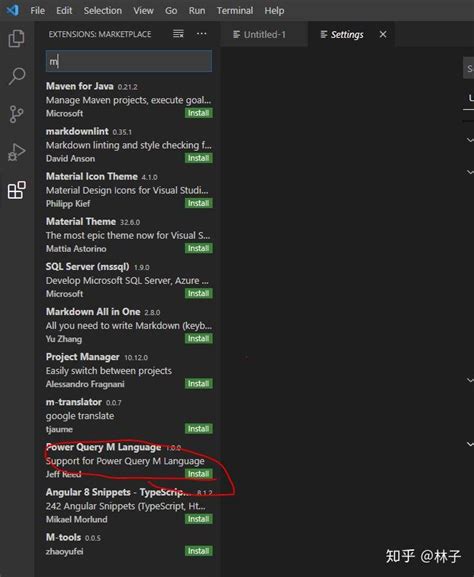Open the Selection menu
This screenshot has height=577, width=474.
tap(103, 11)
